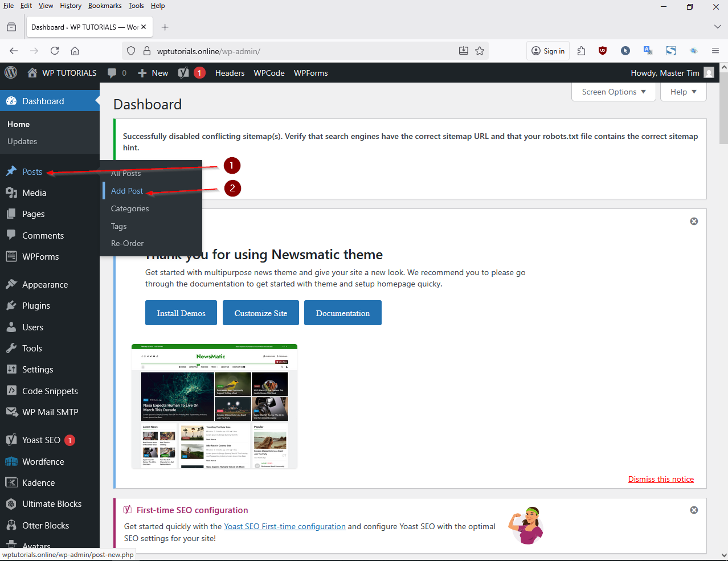Expand the Help dropdown tab

683,92
